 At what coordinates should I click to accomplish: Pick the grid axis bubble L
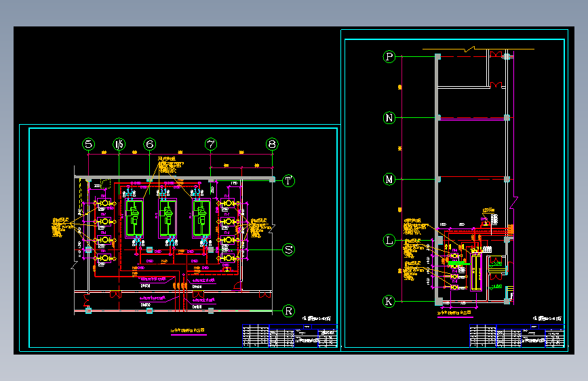coord(389,240)
